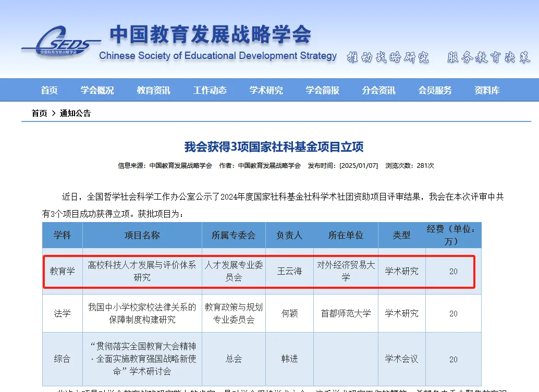The width and height of the screenshot is (539, 392).
Task: Select the 首都师范大学 table cell
Action: pyautogui.click(x=346, y=313)
